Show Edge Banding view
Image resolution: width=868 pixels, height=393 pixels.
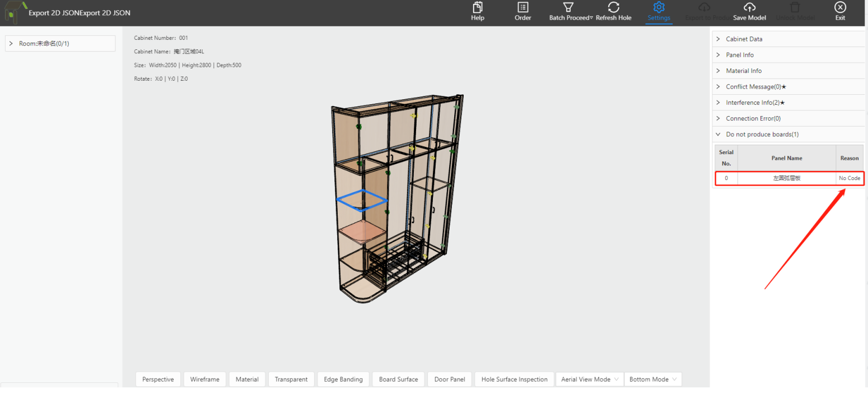[x=343, y=380]
